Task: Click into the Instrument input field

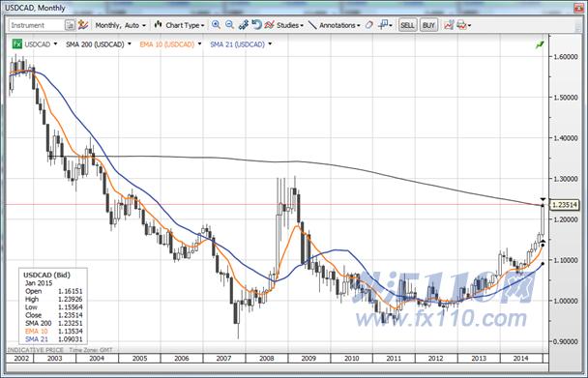Action: point(37,25)
